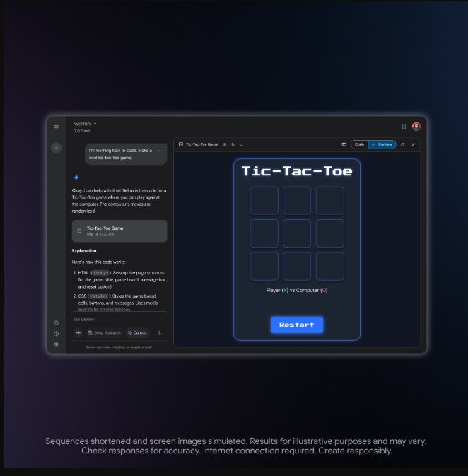The width and height of the screenshot is (468, 476).
Task: Open the Tic-Tac-Toe Game canvas card
Action: coord(119,231)
